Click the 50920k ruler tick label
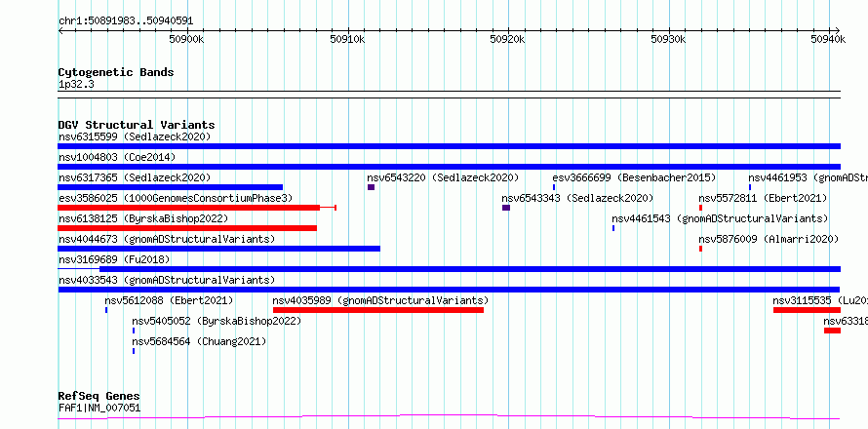 508,39
